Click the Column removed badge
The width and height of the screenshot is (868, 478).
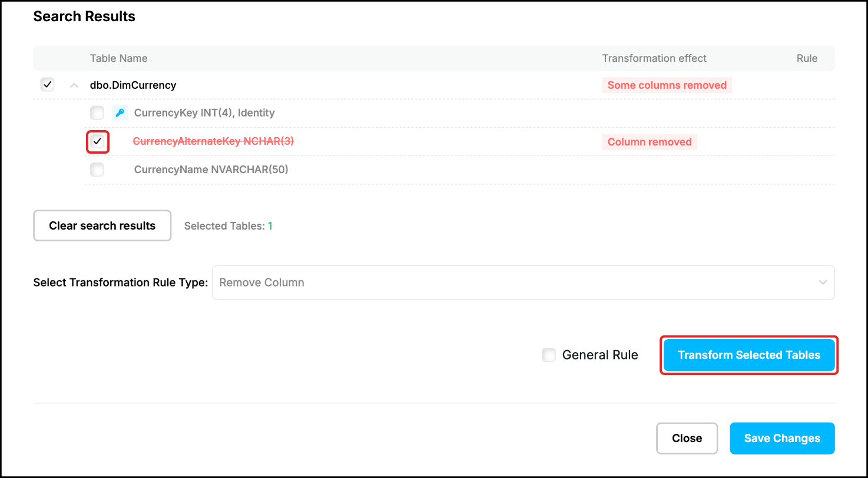pyautogui.click(x=650, y=142)
